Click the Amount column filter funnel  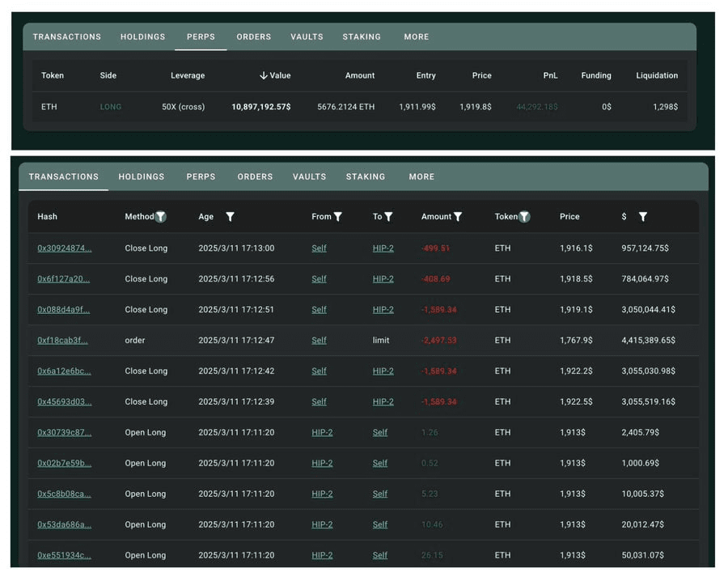point(458,217)
